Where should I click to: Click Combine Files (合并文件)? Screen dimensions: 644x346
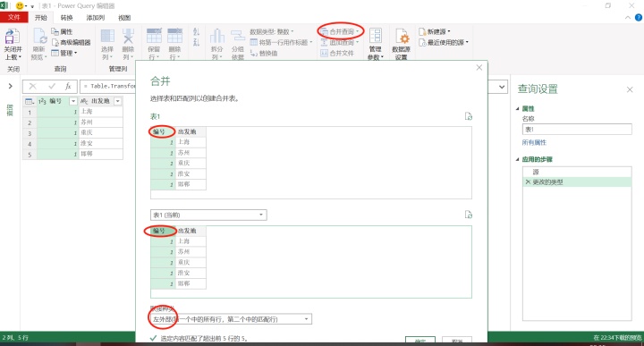click(337, 53)
